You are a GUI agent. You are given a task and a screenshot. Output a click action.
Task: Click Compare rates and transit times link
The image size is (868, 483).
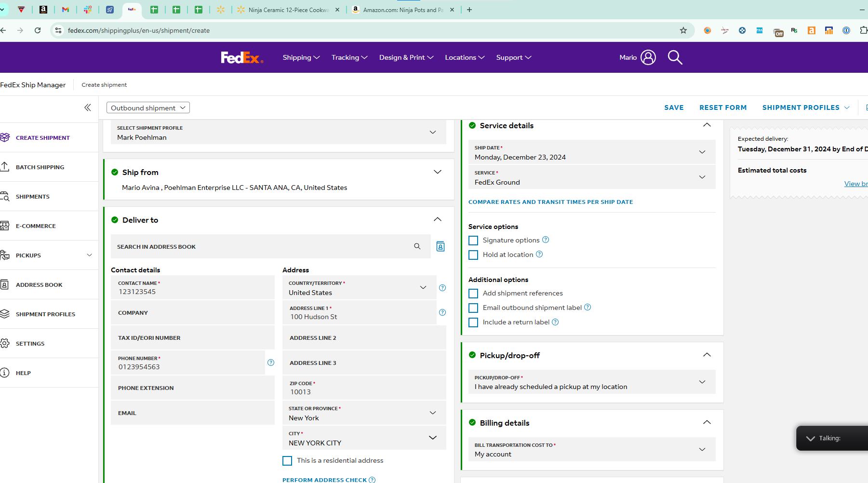(550, 202)
